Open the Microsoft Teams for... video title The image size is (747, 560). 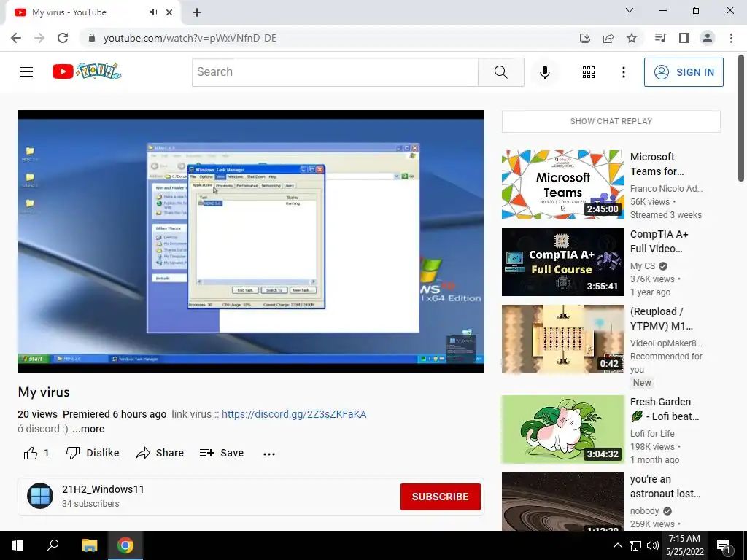tap(657, 164)
